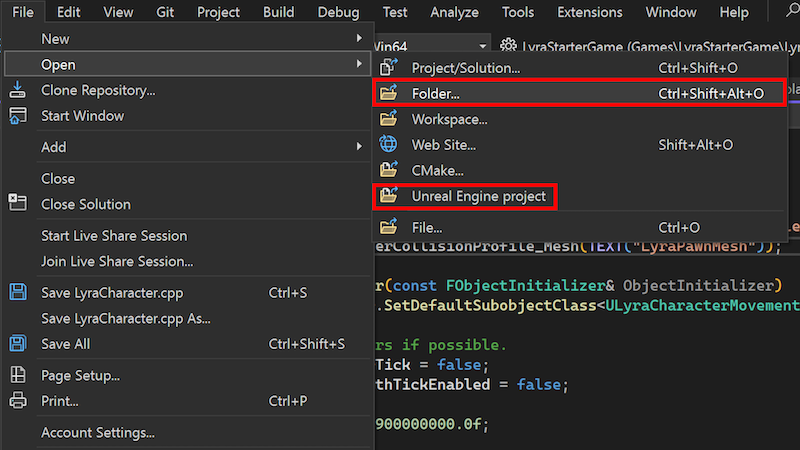Viewport: 800px width, 450px height.
Task: Expand the Add submenu arrow
Action: click(x=359, y=146)
